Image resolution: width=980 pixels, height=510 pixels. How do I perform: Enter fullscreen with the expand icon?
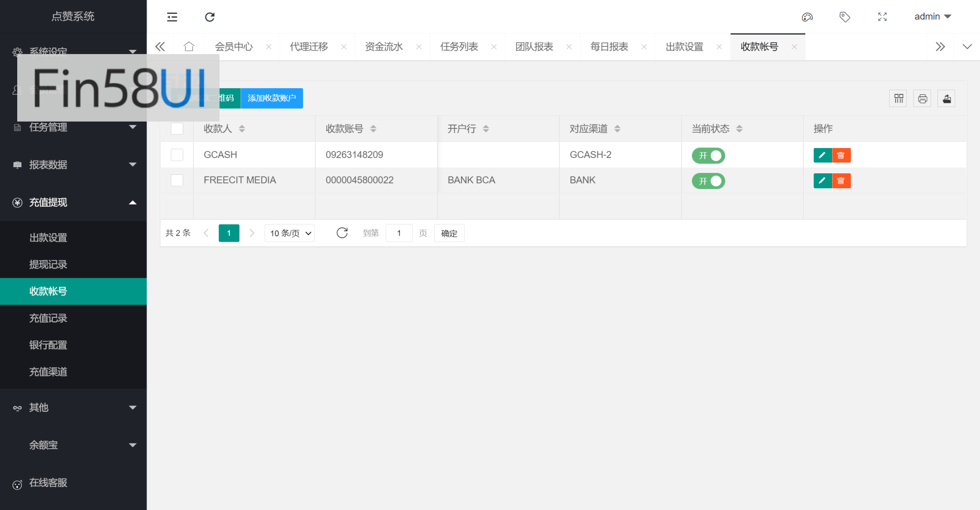pos(882,17)
